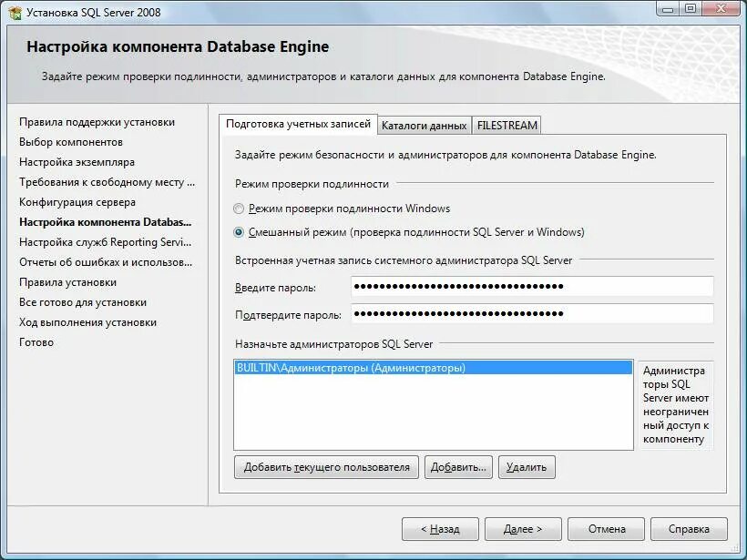Minimize the setup window
Screen dimensions: 747x560
tap(669, 9)
